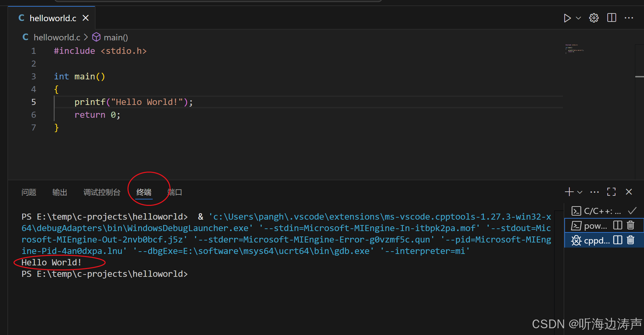
Task: Open the 端口 panel tab
Action: (x=175, y=192)
